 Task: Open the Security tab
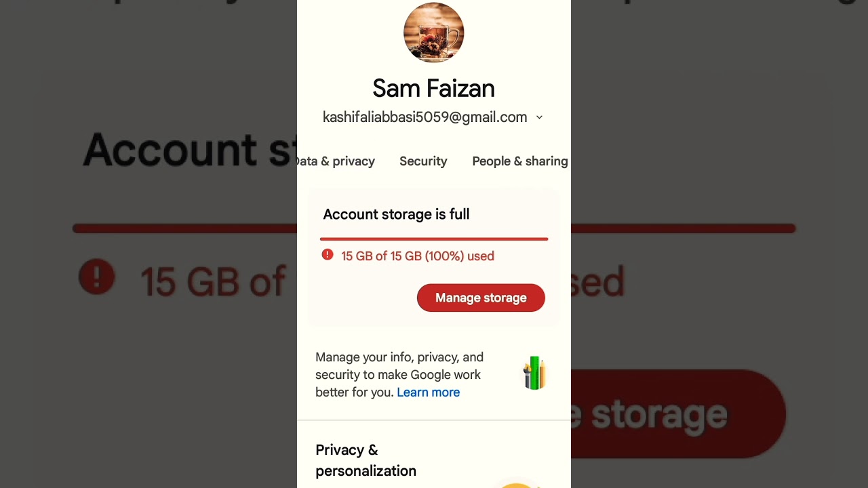[423, 161]
